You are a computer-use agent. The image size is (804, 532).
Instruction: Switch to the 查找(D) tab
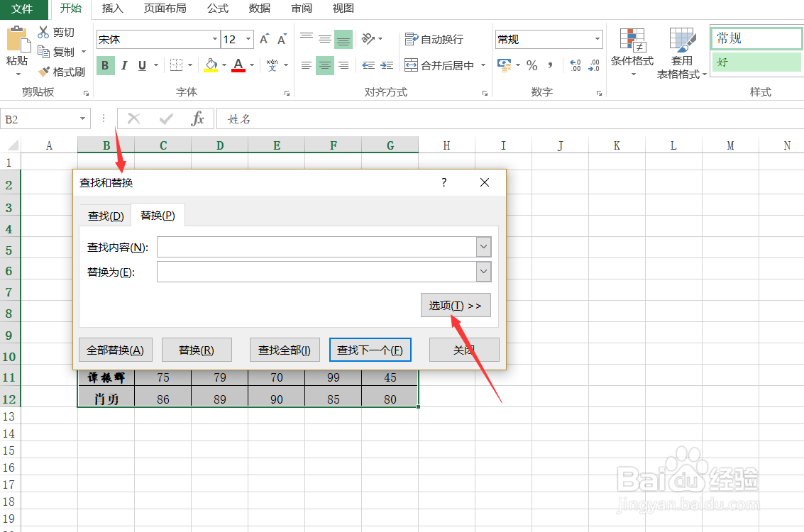104,215
